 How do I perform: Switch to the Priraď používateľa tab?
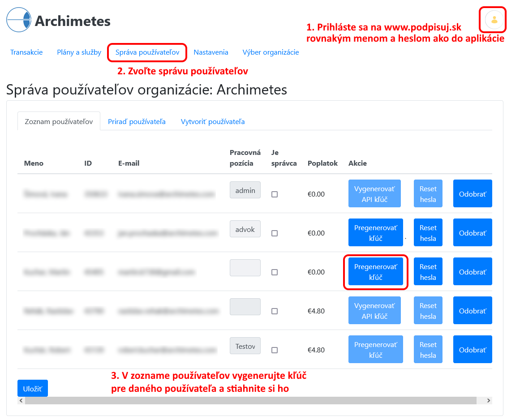pos(137,122)
